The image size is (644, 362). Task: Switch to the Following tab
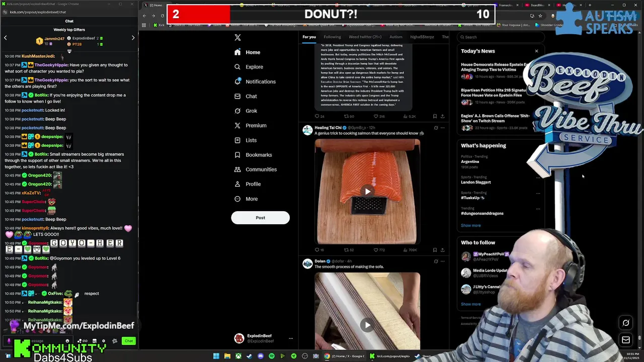point(332,37)
